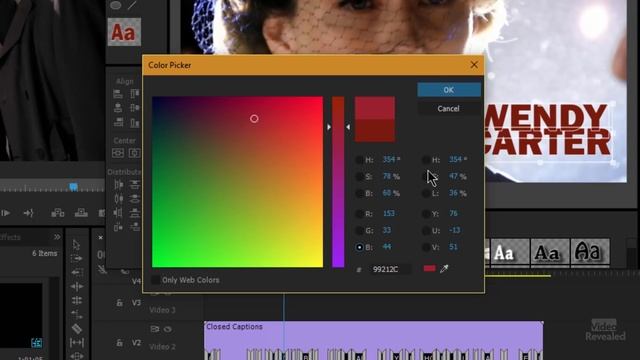Screen dimensions: 640x360
Task: Select the Ripple Edit tool
Action: click(76, 287)
